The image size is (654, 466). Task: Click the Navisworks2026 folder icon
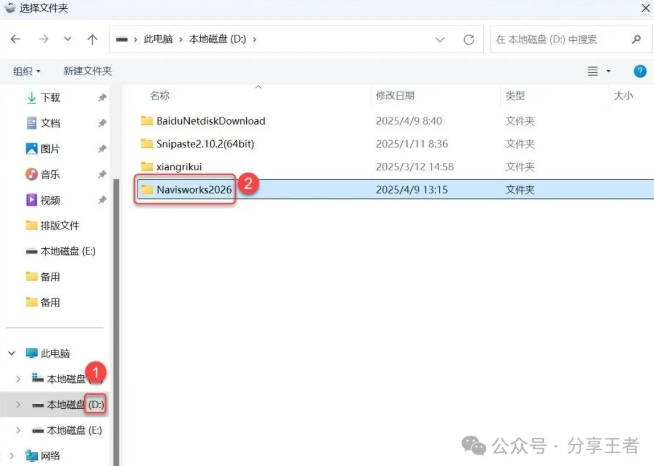click(146, 189)
